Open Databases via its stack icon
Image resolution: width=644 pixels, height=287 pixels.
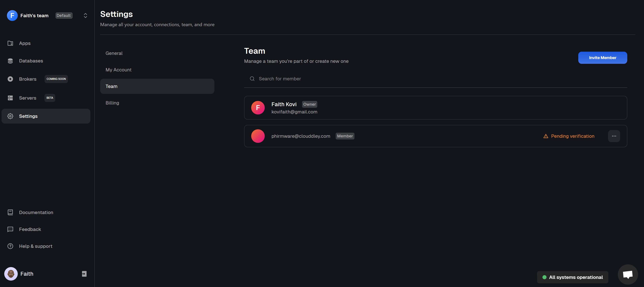pyautogui.click(x=10, y=61)
